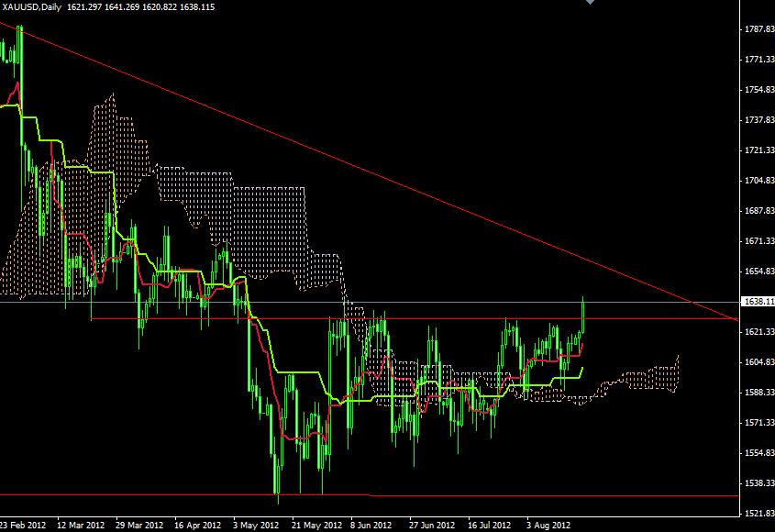The image size is (775, 532).
Task: Click the 1671.33 price axis label
Action: coord(759,241)
